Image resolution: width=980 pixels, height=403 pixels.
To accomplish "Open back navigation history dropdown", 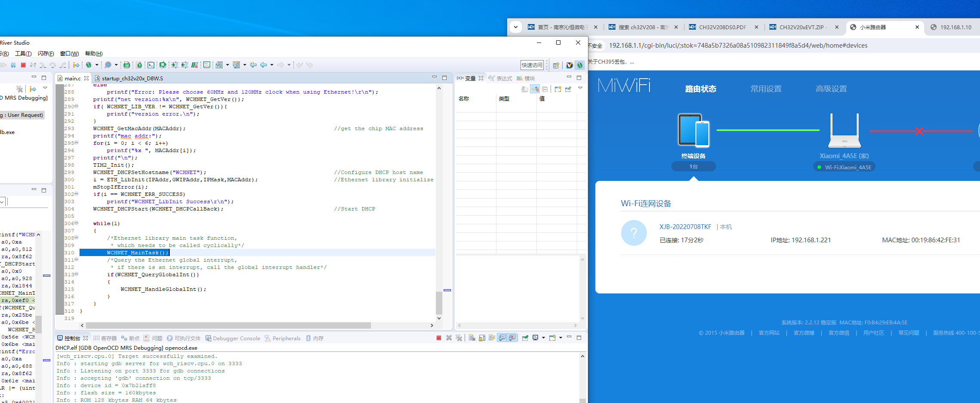I will [272, 65].
